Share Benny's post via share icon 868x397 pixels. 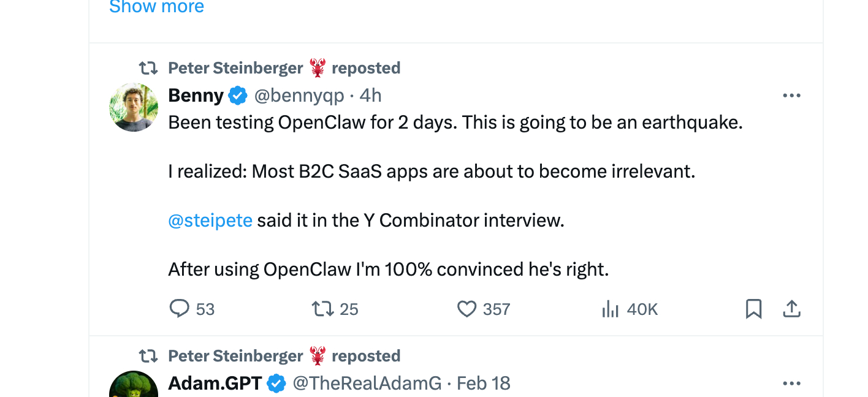792,309
